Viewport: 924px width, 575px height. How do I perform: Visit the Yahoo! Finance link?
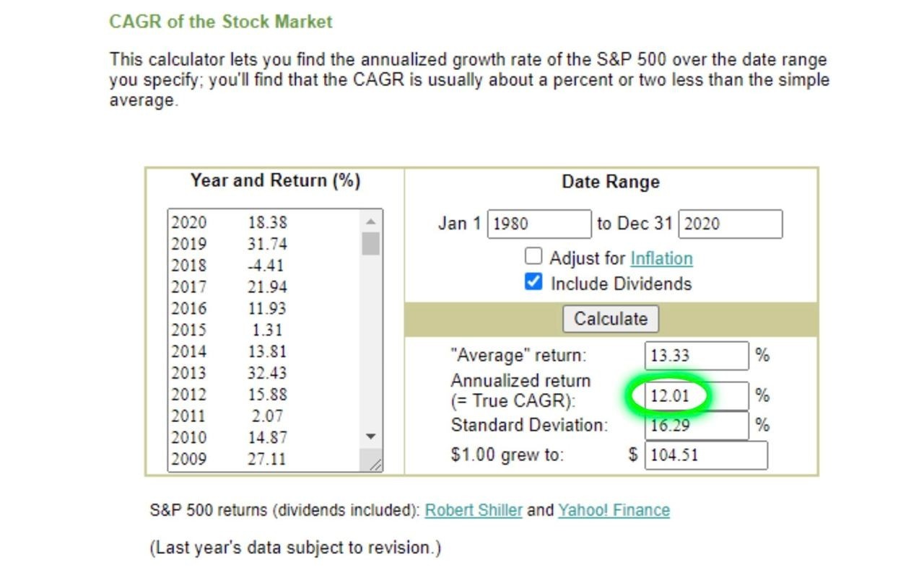tap(614, 510)
